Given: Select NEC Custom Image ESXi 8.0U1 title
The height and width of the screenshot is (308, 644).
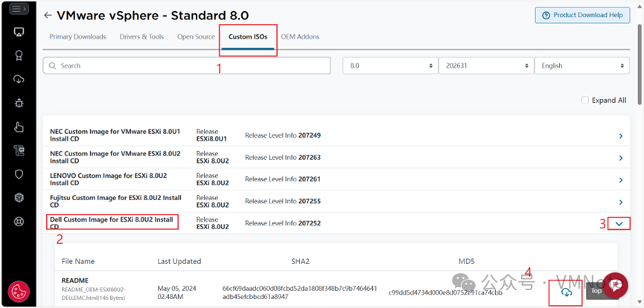Looking at the screenshot, I should point(115,135).
